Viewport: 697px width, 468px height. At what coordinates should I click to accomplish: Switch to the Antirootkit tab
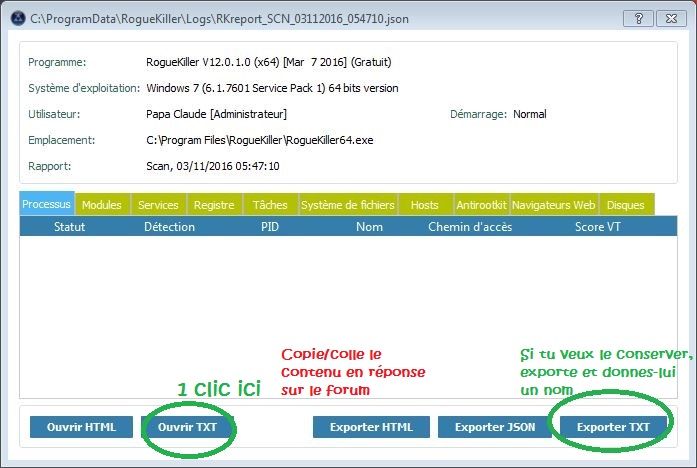(x=481, y=205)
